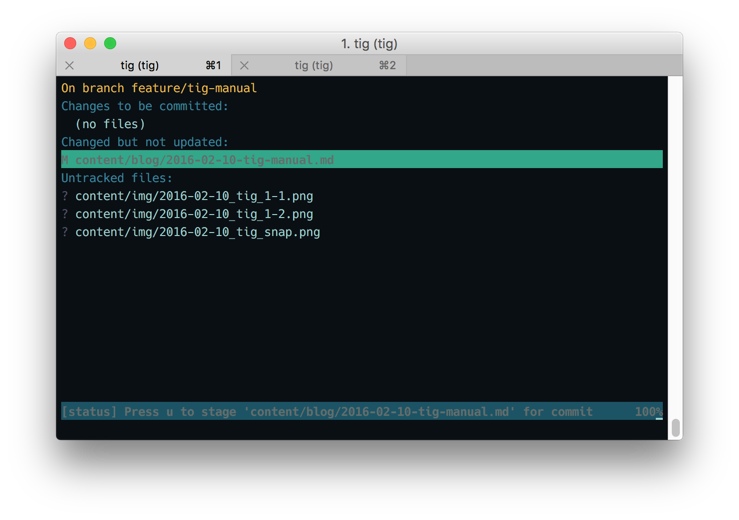Screen dimensions: 739x520
Task: Close the second tig tab with its X
Action: 244,66
